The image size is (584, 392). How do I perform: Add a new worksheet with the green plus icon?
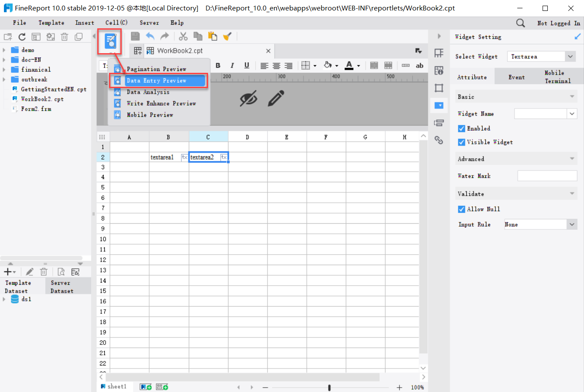point(145,386)
